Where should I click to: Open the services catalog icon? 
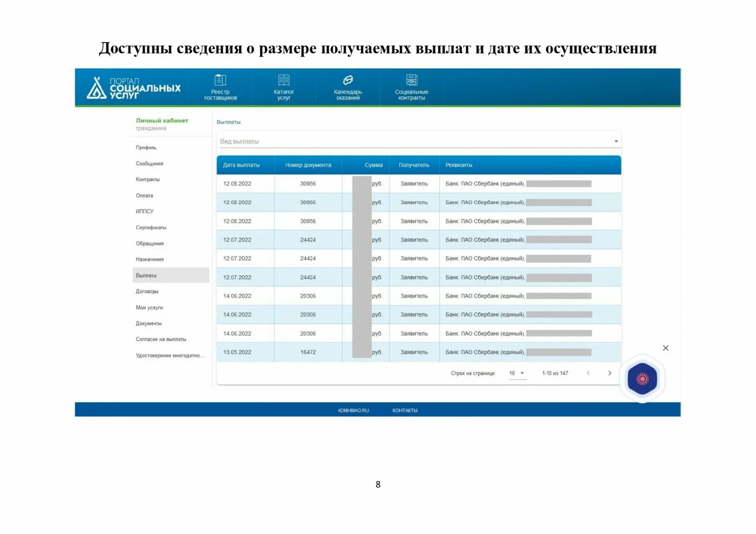(284, 80)
